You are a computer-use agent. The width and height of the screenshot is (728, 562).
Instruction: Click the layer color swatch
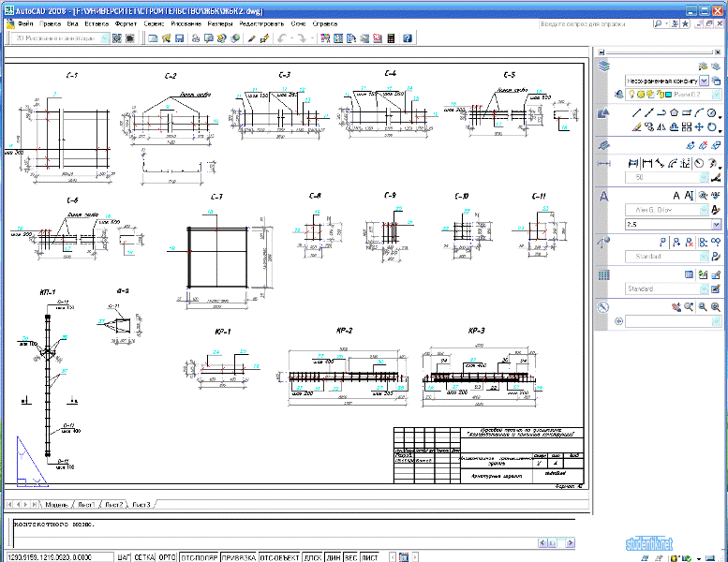point(669,95)
